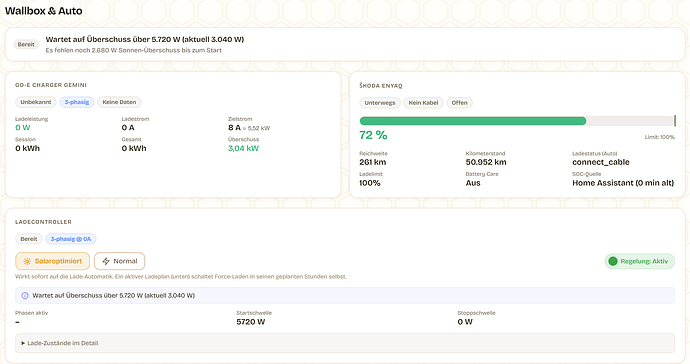Click the Bereit badge in Ladecontroller
The width and height of the screenshot is (690, 364).
tap(29, 239)
